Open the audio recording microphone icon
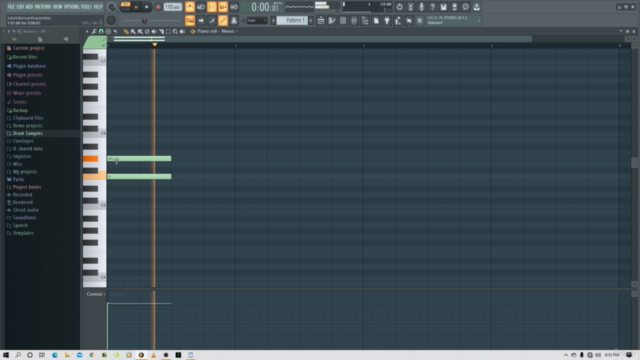The image size is (640, 360). [421, 7]
